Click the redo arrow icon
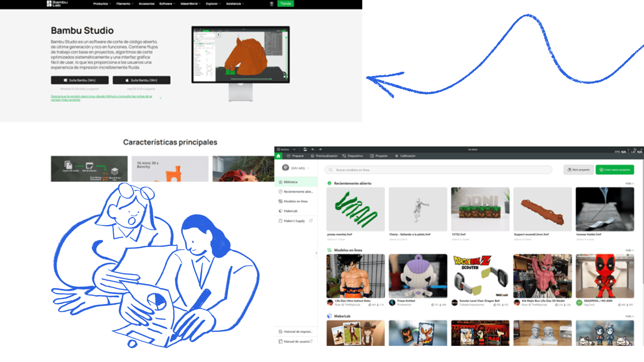The image size is (644, 362). (x=320, y=149)
